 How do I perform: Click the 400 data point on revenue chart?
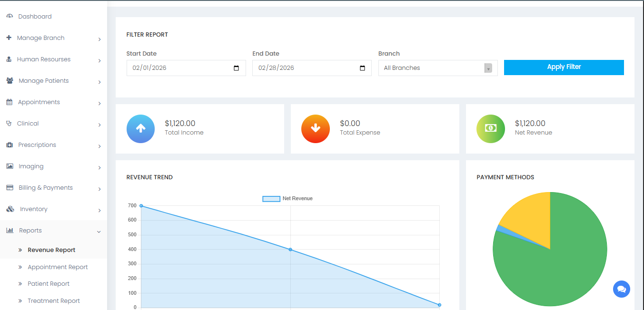[290, 250]
